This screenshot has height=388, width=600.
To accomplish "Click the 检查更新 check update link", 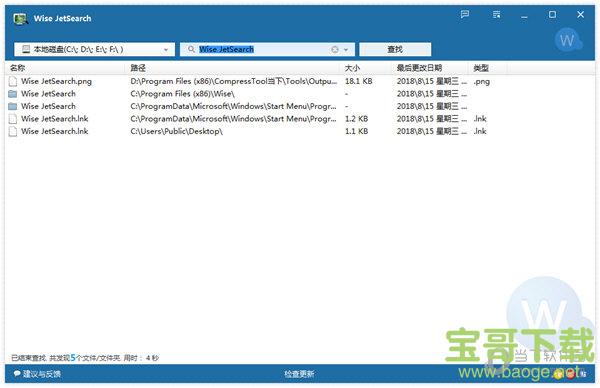I will point(299,374).
